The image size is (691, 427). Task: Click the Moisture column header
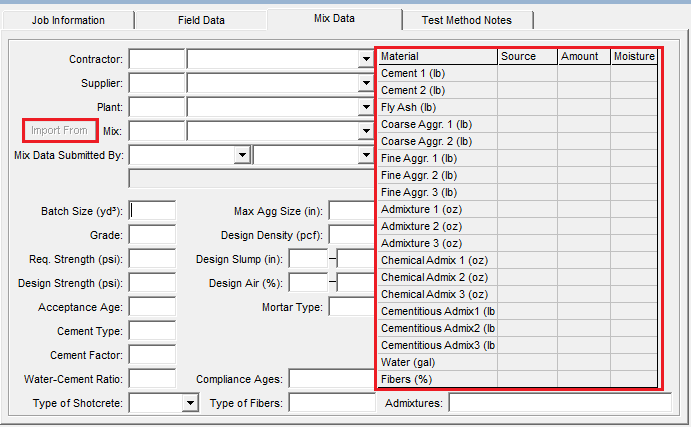pos(634,57)
